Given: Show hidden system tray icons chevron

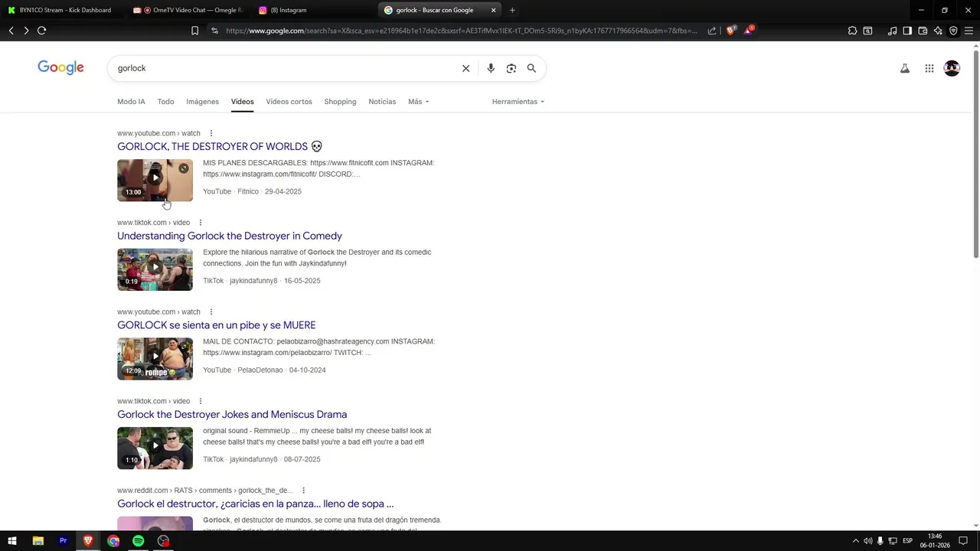Looking at the screenshot, I should (855, 541).
